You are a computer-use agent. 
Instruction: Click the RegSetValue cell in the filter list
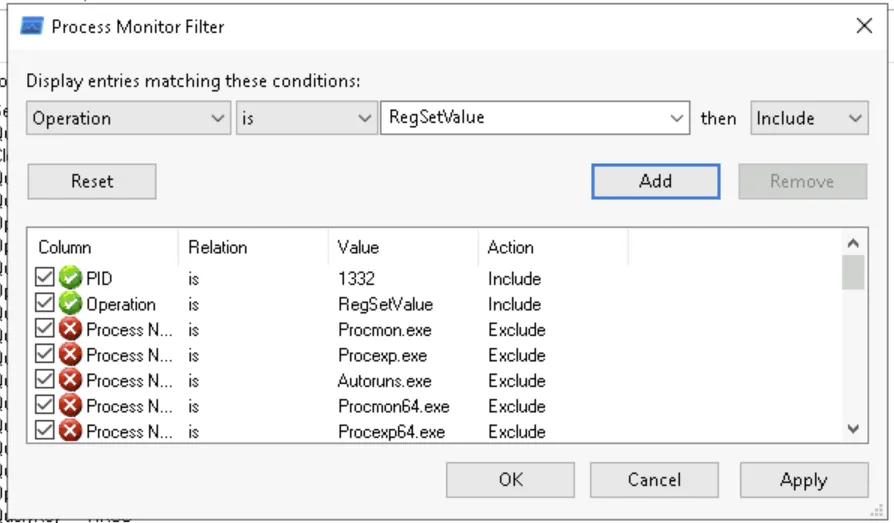tap(385, 304)
